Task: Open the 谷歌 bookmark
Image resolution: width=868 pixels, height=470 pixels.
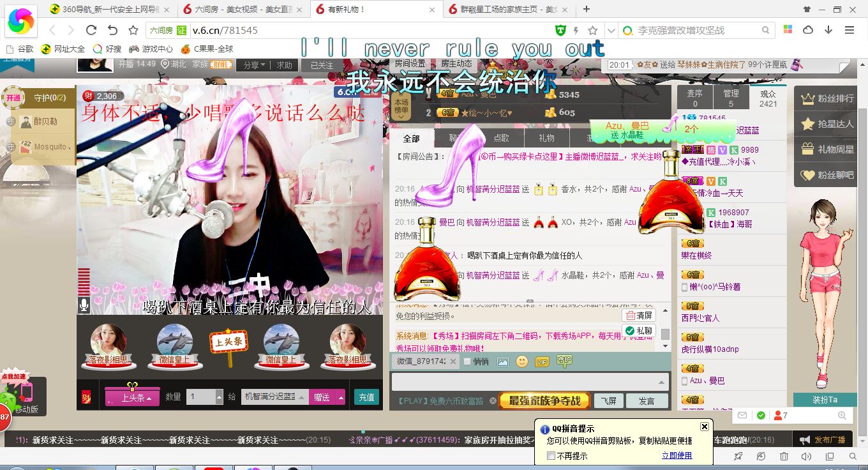Action: coord(19,49)
